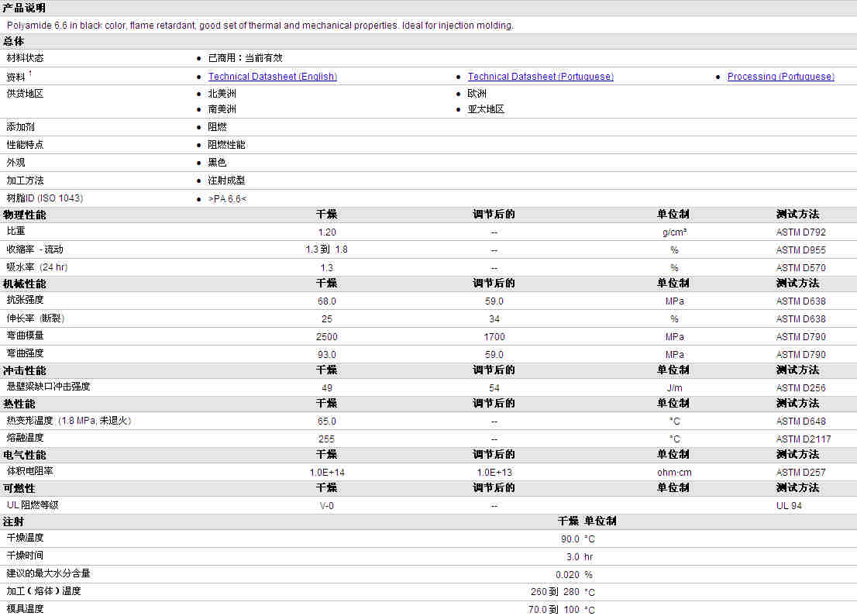Image resolution: width=857 pixels, height=616 pixels.
Task: Click the 总体 section header
Action: 14,41
